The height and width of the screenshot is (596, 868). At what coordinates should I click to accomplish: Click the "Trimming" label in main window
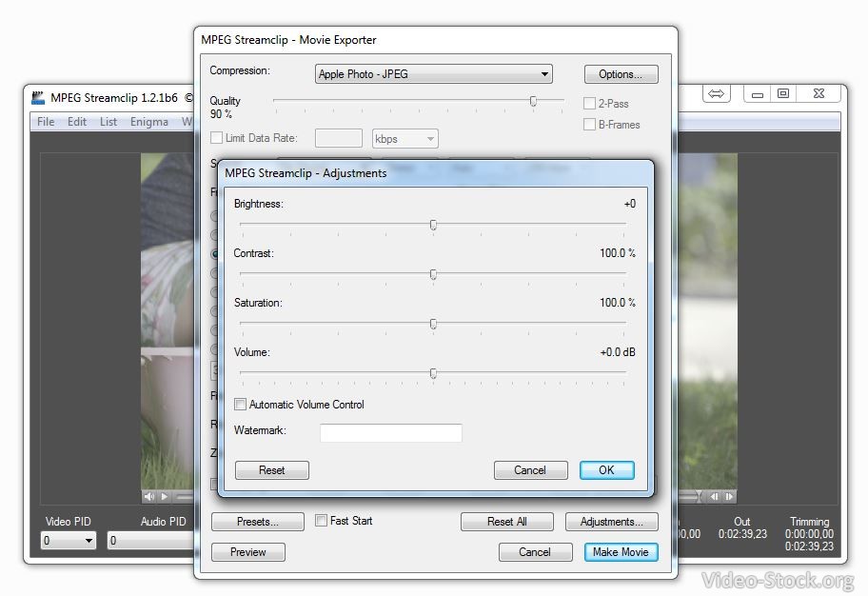click(x=809, y=522)
